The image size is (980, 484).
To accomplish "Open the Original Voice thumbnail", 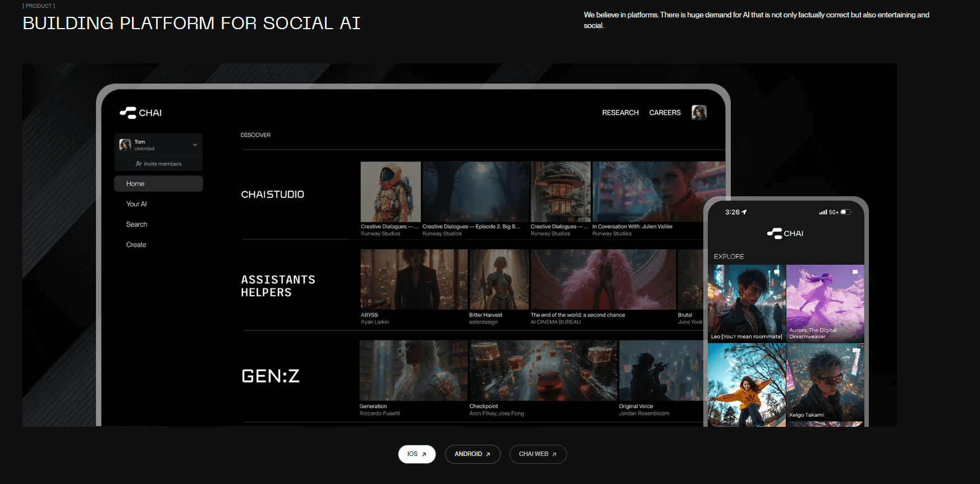I will click(x=661, y=370).
